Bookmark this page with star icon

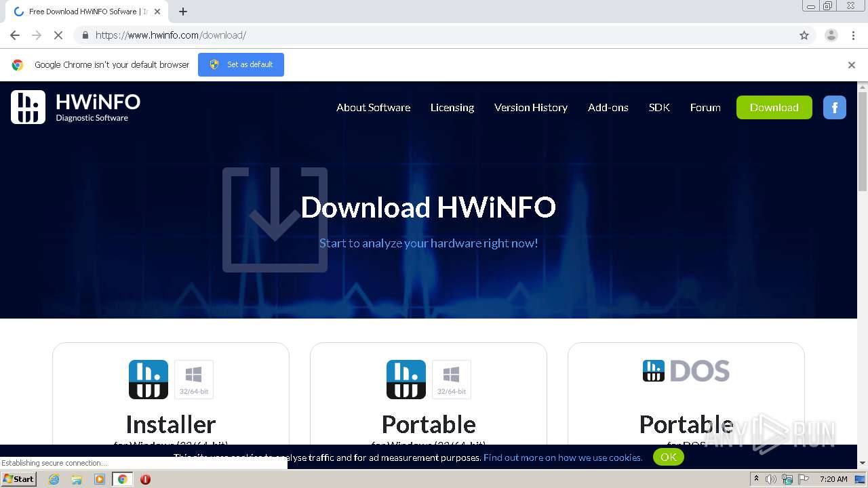(x=804, y=35)
